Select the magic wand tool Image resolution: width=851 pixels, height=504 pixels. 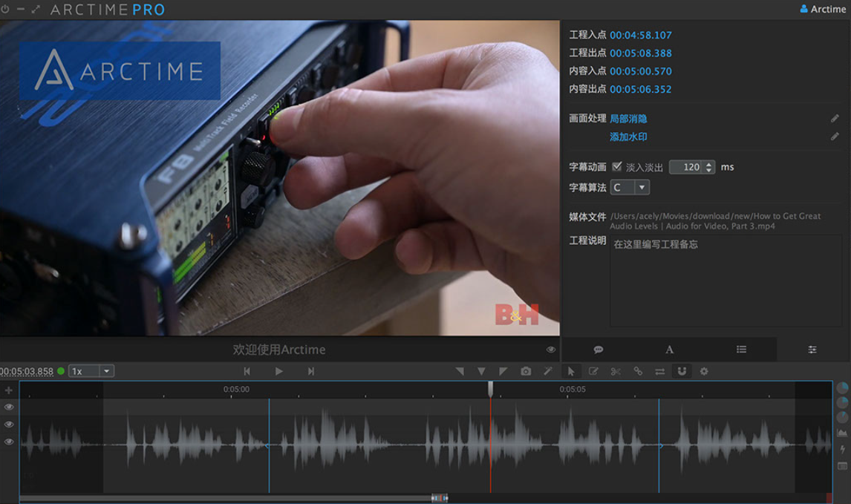548,371
